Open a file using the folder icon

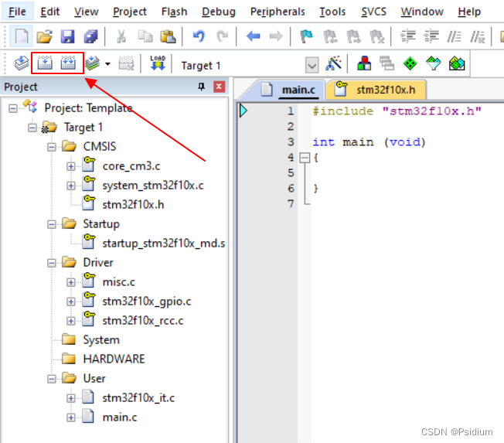coord(44,36)
